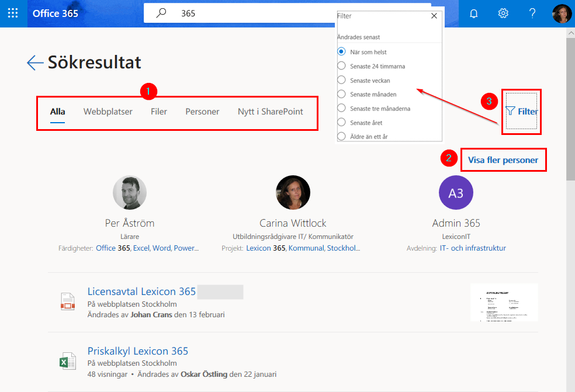This screenshot has height=392, width=575.
Task: Open the account profile picture
Action: coord(562,13)
